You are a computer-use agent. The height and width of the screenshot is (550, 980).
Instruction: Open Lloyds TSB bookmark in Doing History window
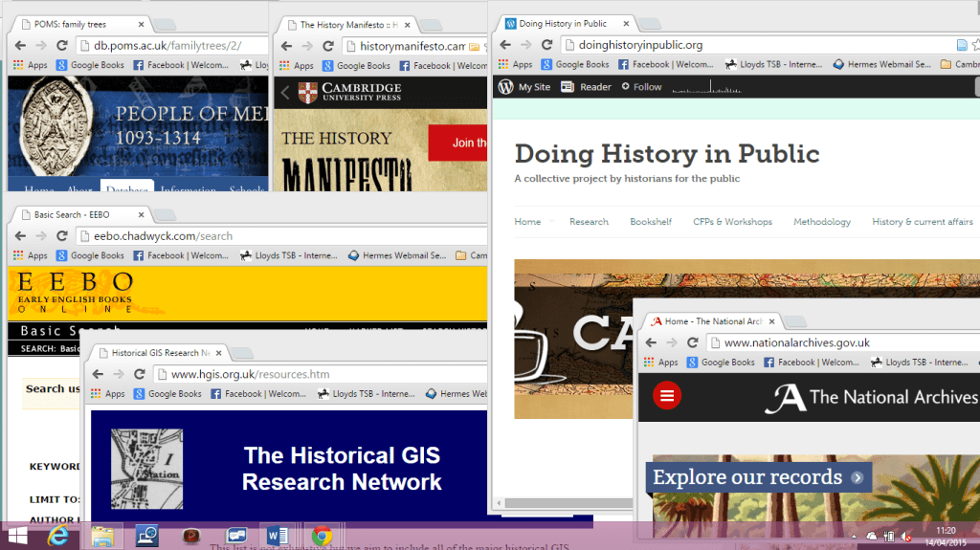[x=773, y=64]
